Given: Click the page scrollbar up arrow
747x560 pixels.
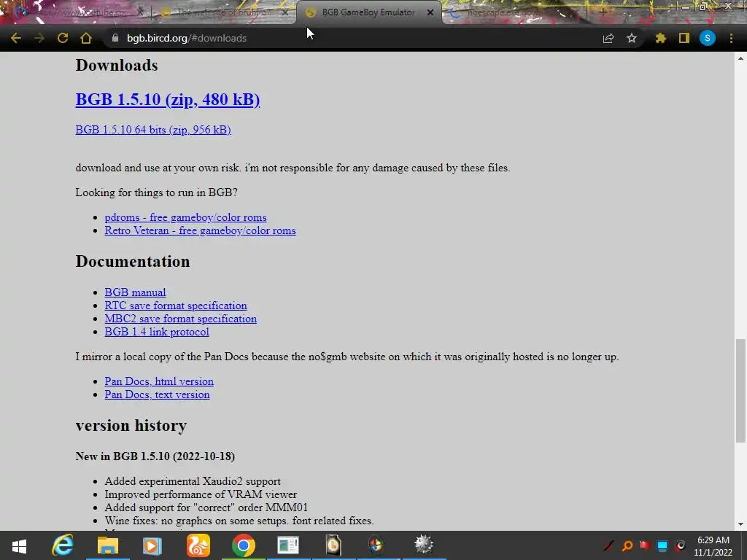Looking at the screenshot, I should [x=740, y=58].
